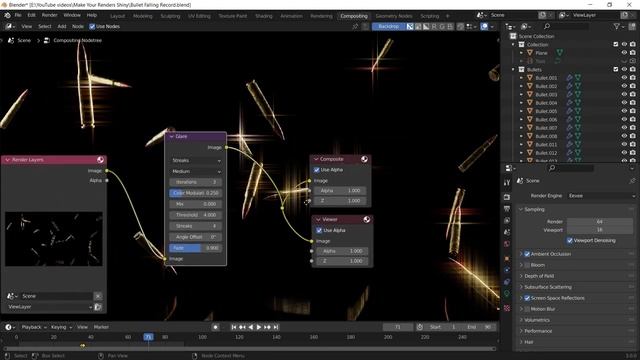Click the Mix value field on Glare node
Image resolution: width=640 pixels, height=360 pixels.
196,204
